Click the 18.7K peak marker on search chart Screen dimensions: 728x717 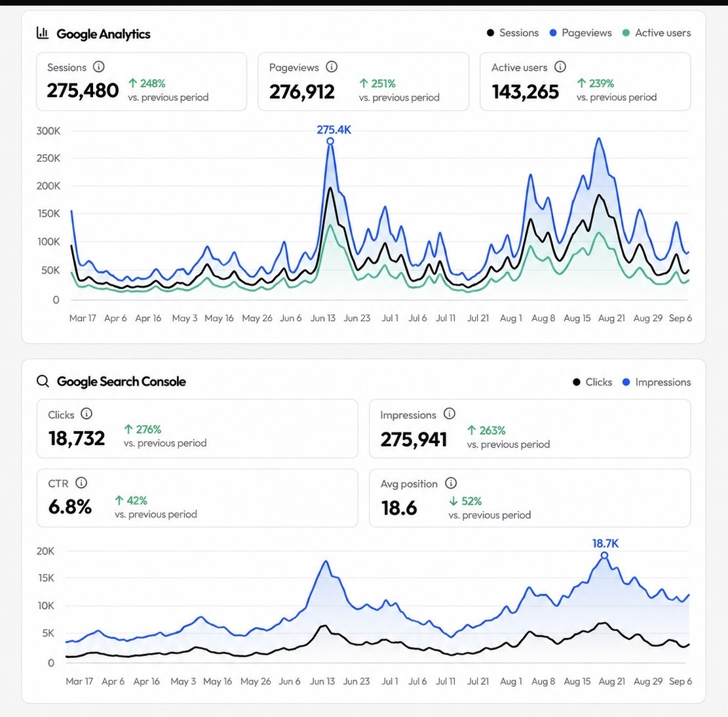604,555
